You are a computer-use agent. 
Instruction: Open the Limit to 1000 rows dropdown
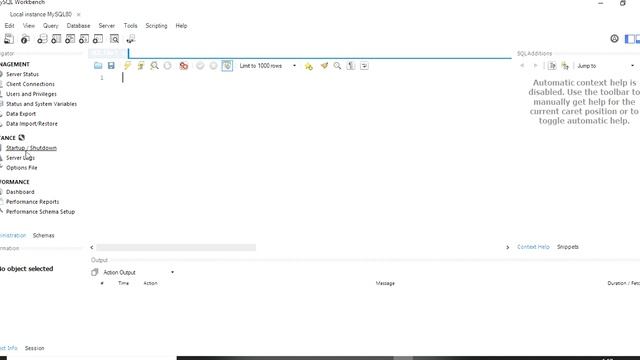pos(268,66)
